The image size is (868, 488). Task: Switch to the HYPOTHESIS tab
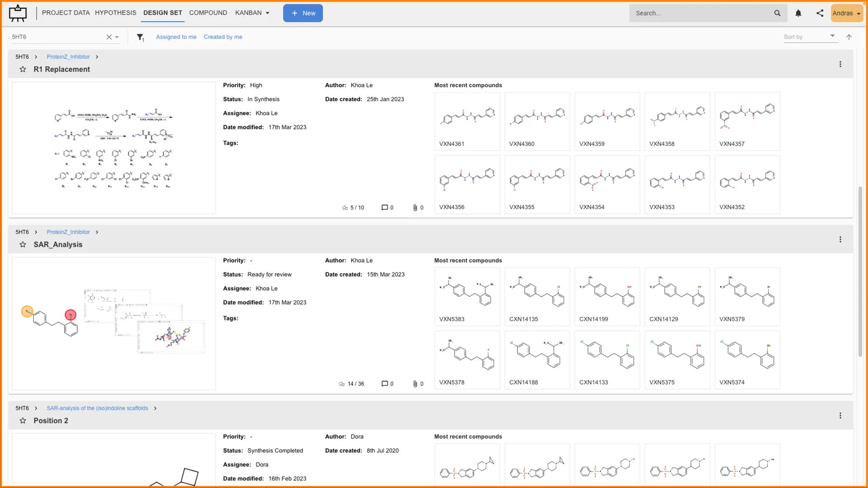(x=116, y=13)
